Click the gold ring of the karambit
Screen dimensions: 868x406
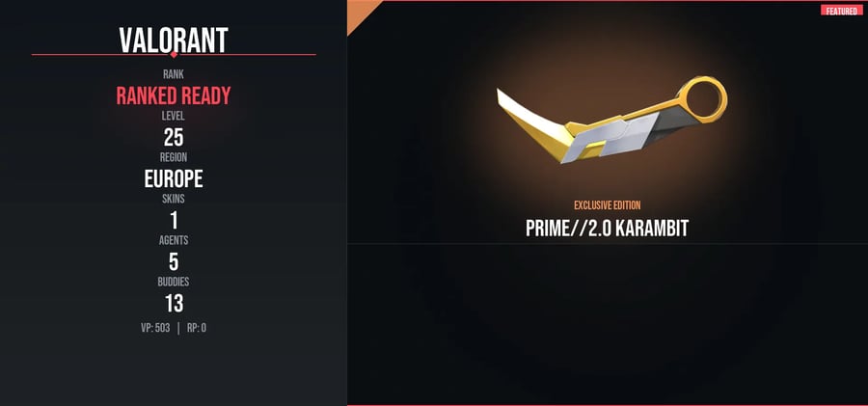pos(702,99)
